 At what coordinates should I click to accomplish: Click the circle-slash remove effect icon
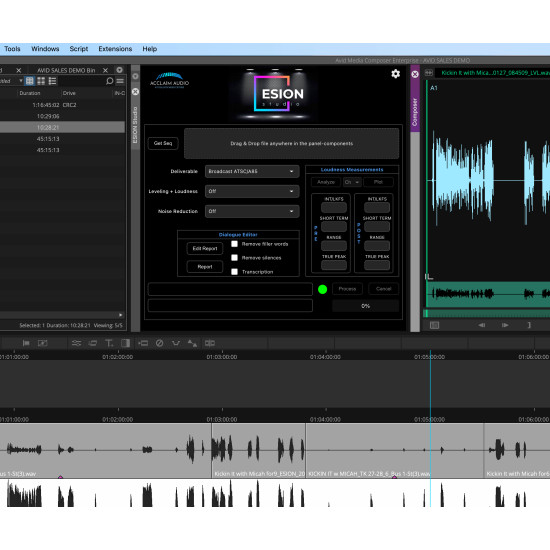click(x=159, y=343)
